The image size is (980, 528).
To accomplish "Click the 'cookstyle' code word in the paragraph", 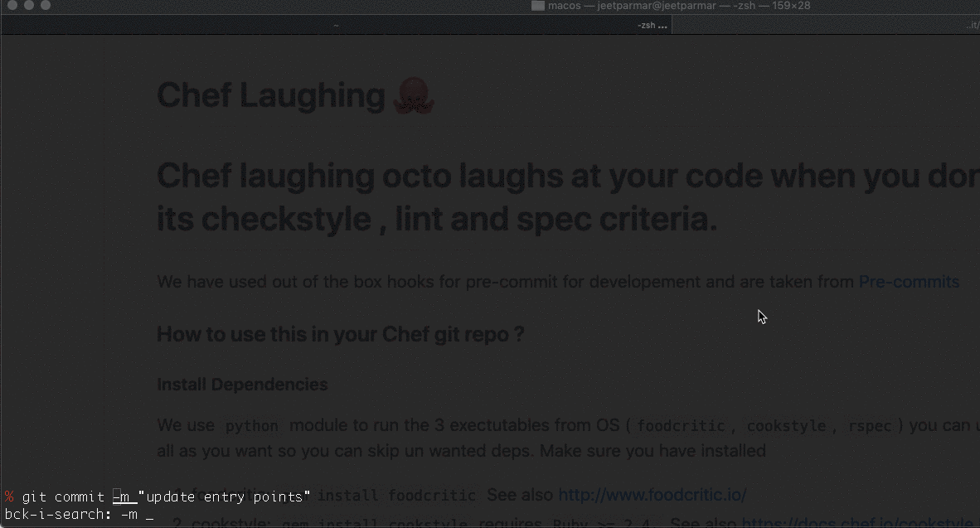I will [786, 426].
